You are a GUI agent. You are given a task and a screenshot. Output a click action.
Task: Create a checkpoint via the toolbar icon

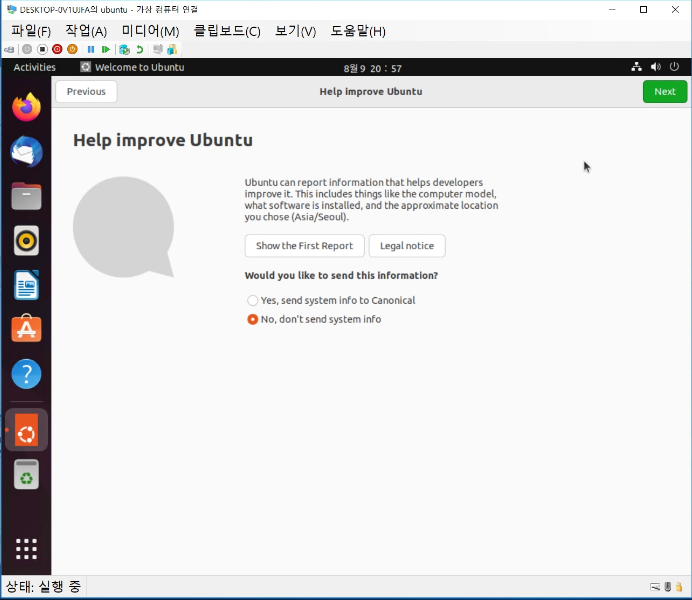[124, 49]
